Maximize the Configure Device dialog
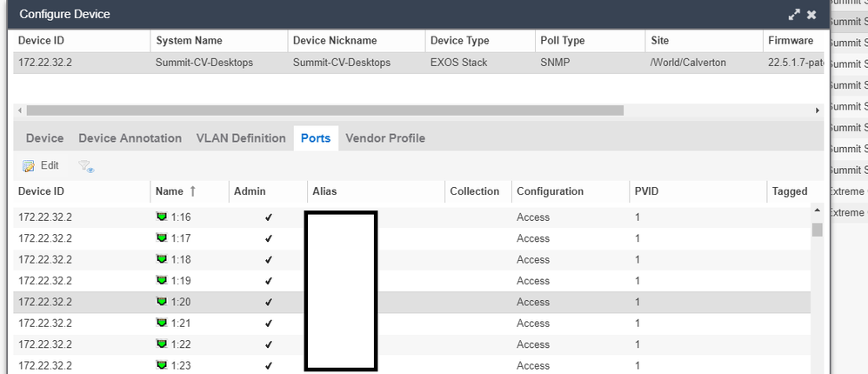The height and width of the screenshot is (374, 868). (x=793, y=15)
